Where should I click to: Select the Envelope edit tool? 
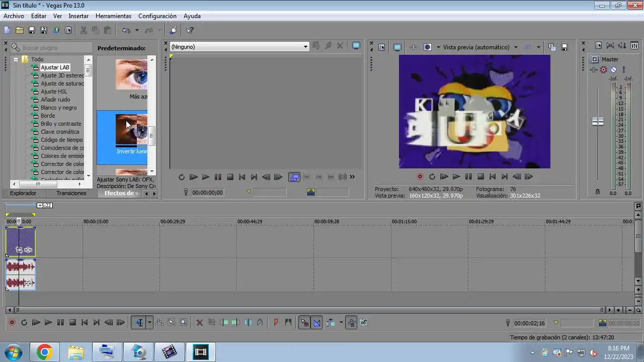159,323
